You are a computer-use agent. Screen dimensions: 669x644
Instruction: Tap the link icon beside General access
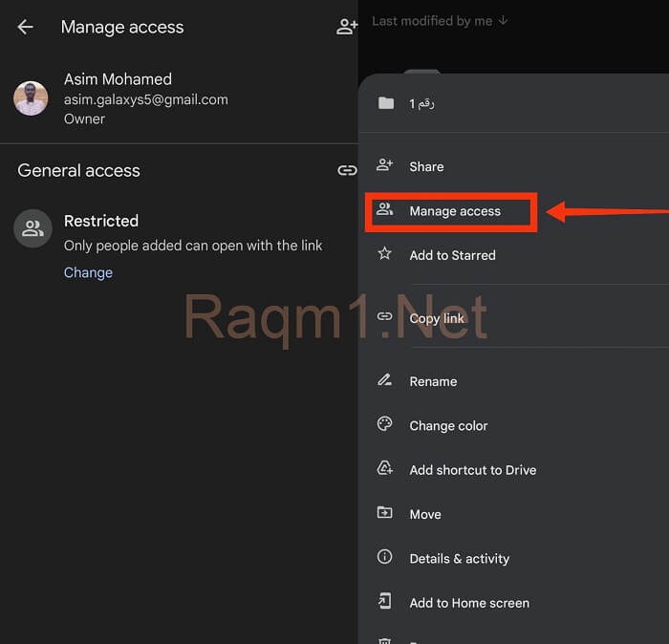[x=346, y=171]
